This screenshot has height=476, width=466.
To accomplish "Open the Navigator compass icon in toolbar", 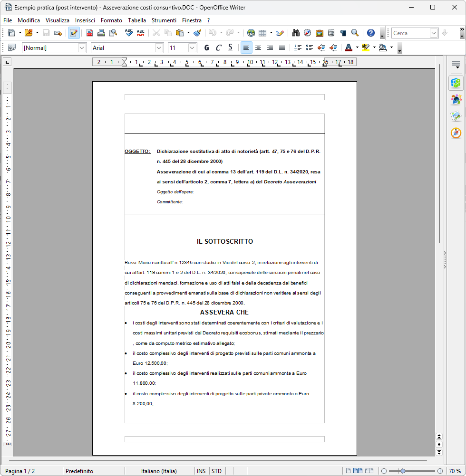I will (307, 33).
